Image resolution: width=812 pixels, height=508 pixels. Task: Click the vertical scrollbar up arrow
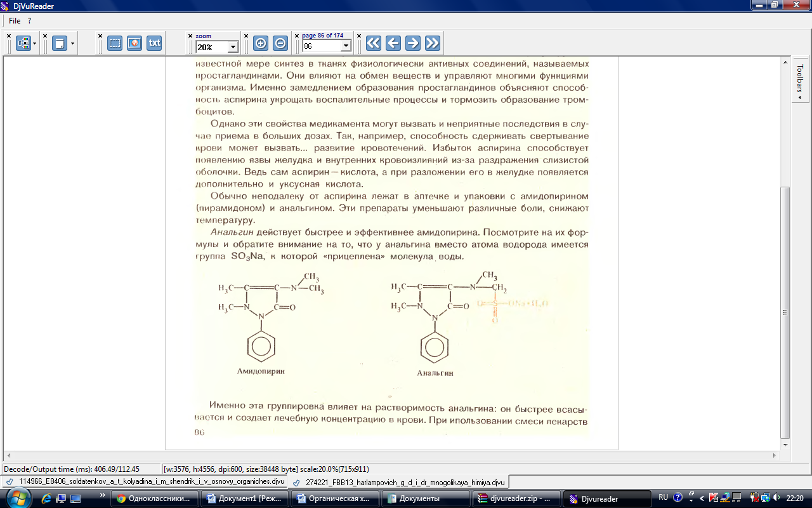point(785,62)
